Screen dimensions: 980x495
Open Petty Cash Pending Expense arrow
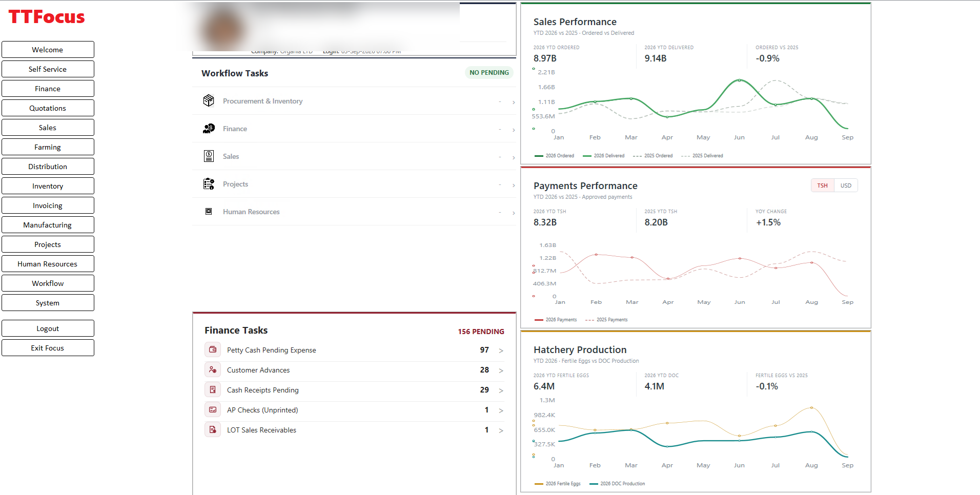click(501, 350)
